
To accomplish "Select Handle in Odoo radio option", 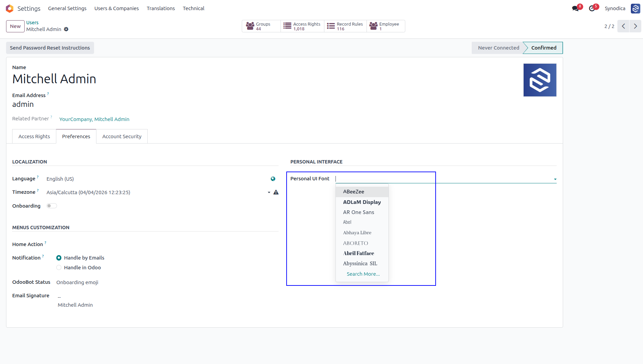I will pyautogui.click(x=59, y=268).
